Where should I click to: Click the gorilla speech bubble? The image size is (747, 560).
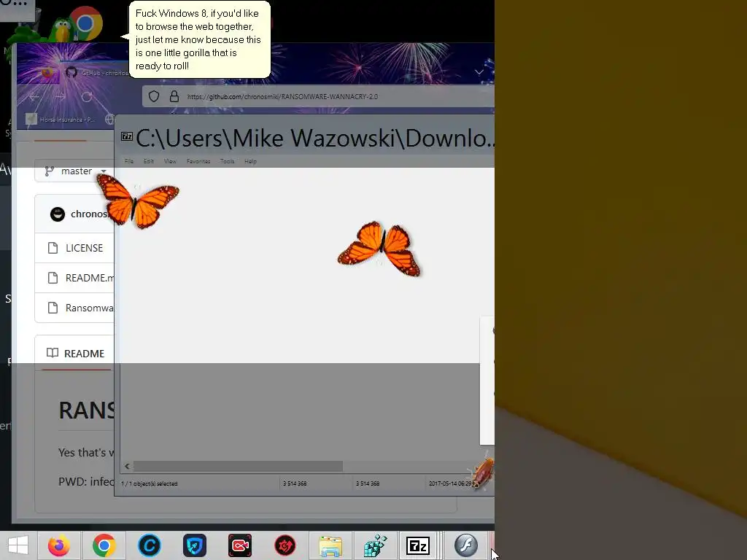pos(199,39)
